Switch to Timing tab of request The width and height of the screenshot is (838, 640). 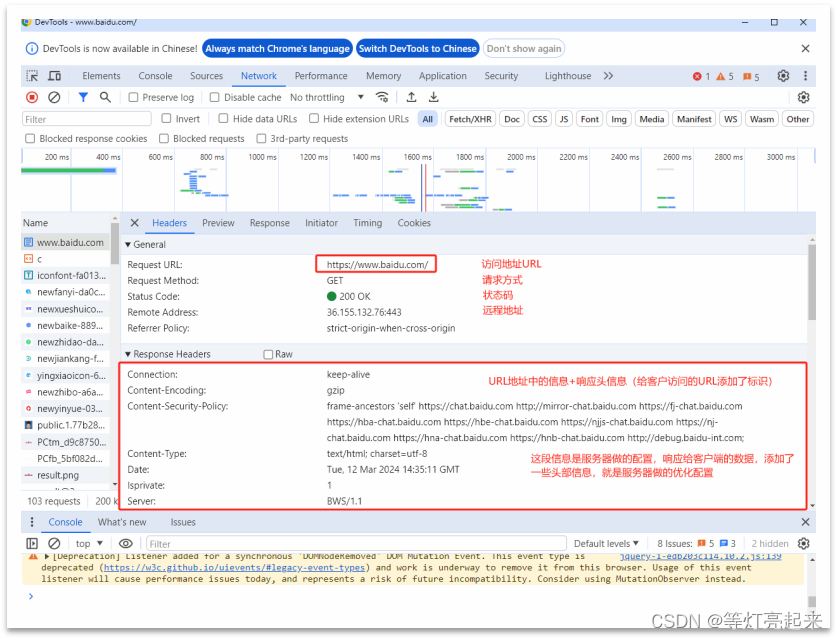(367, 223)
